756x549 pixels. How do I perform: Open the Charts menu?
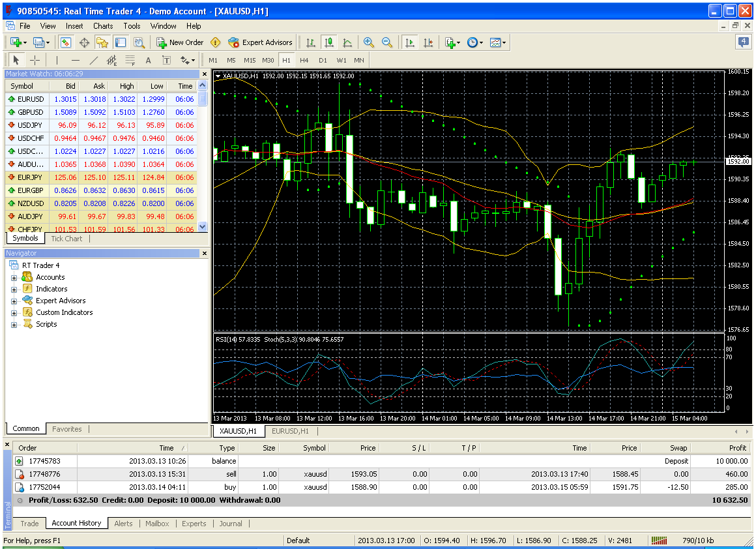tap(103, 26)
